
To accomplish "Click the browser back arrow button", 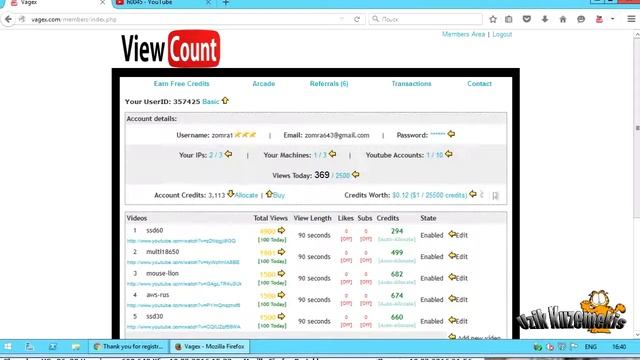I will 8,19.
